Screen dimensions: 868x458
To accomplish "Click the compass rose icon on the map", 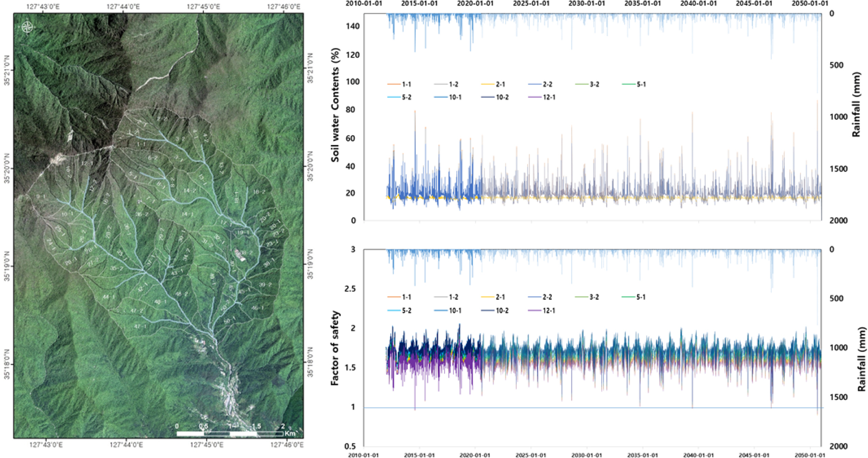I will click(27, 27).
